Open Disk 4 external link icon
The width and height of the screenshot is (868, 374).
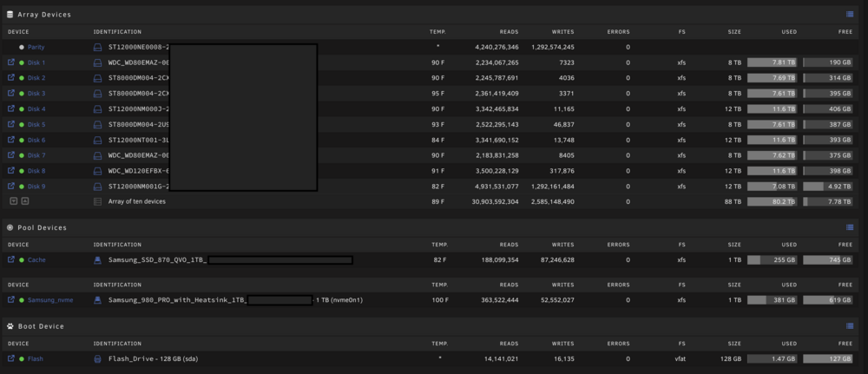(11, 109)
